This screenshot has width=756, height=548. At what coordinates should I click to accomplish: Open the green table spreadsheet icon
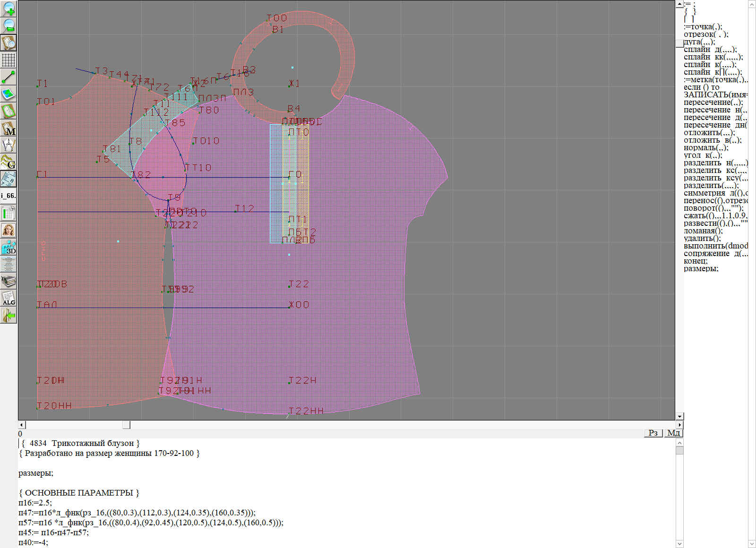click(x=9, y=213)
